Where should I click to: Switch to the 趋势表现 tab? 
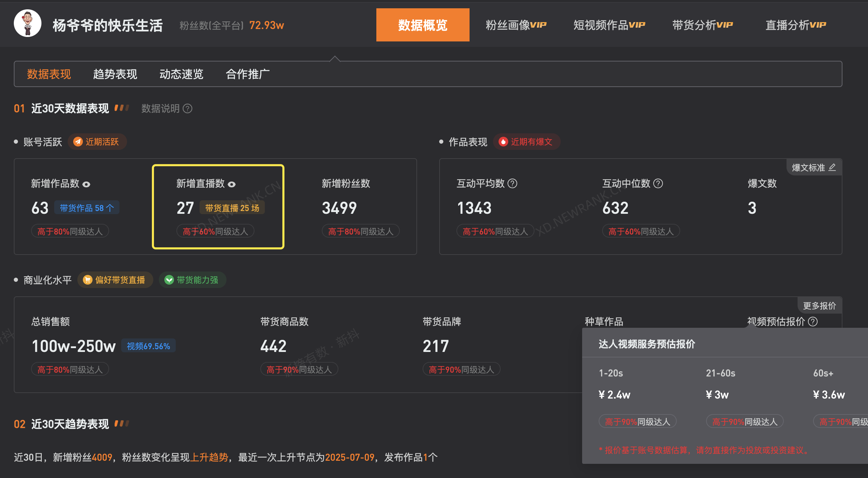point(115,74)
